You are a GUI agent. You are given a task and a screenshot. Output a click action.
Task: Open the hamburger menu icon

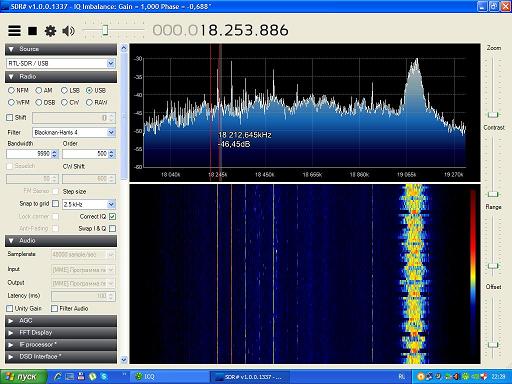coord(14,31)
